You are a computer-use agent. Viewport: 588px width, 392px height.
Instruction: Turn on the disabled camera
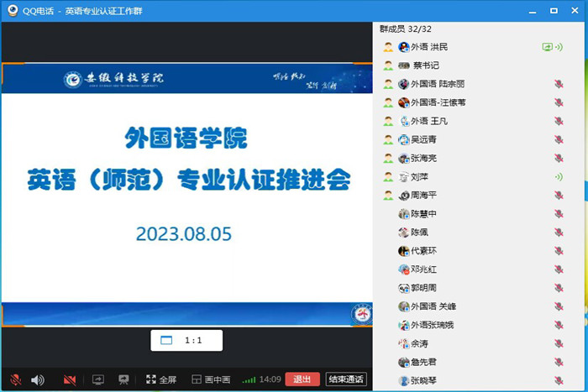(70, 379)
